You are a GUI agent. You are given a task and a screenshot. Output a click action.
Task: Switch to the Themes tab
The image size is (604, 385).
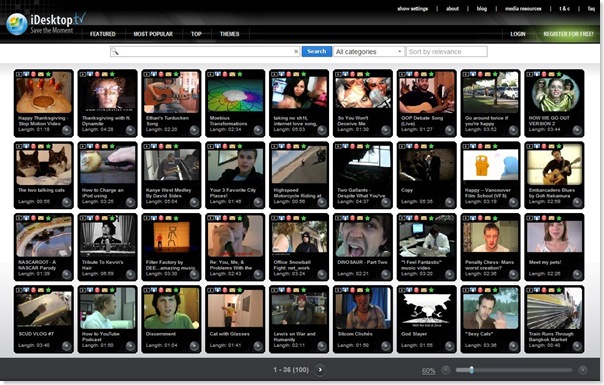[230, 34]
